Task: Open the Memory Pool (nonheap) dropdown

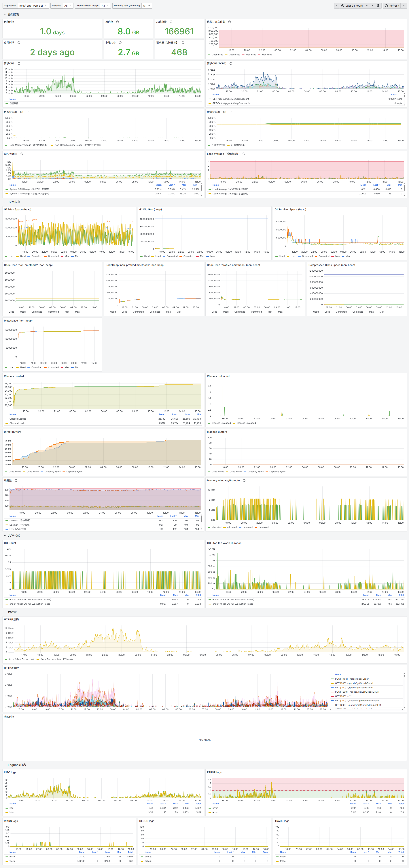Action: coord(147,6)
